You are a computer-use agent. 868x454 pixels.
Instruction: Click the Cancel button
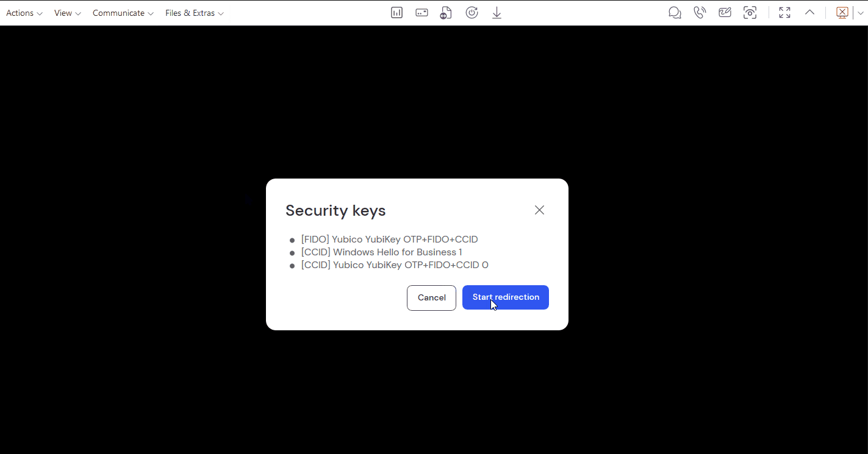[431, 298]
